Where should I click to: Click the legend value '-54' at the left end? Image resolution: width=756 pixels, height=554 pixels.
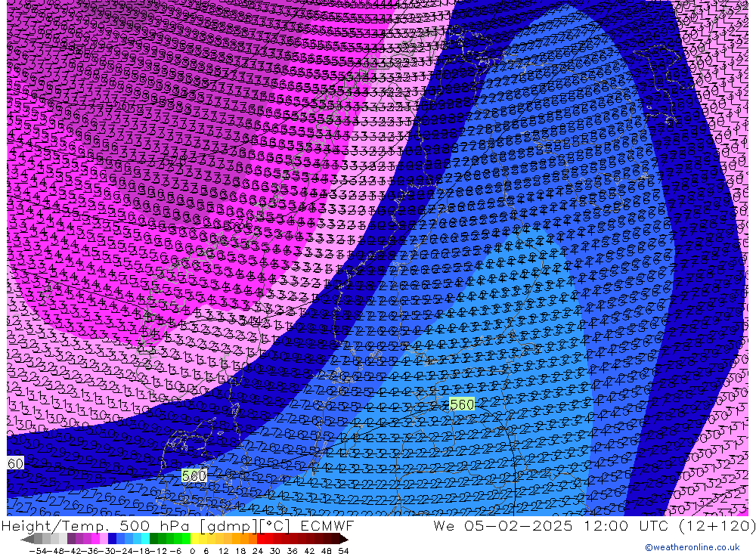(38, 551)
